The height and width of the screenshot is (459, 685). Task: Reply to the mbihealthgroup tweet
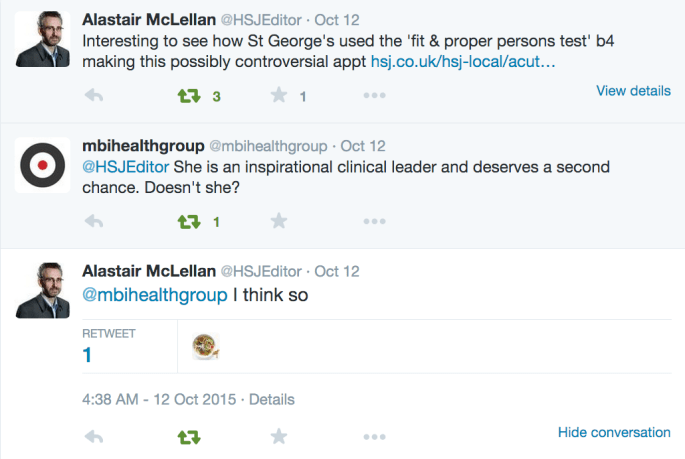(x=94, y=221)
